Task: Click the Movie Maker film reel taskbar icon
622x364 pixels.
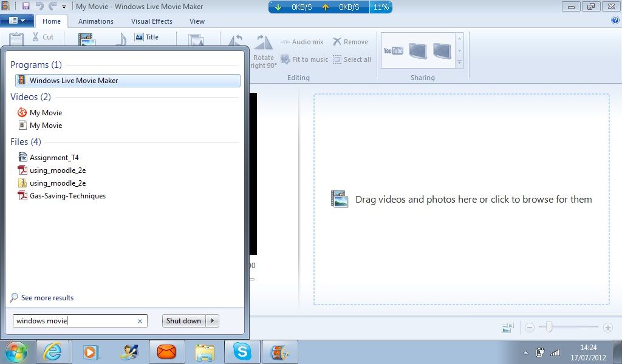Action: click(279, 352)
